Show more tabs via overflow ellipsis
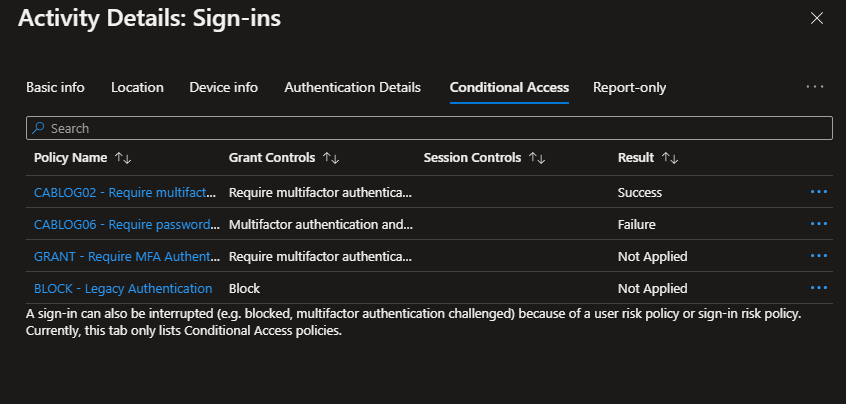 815,87
